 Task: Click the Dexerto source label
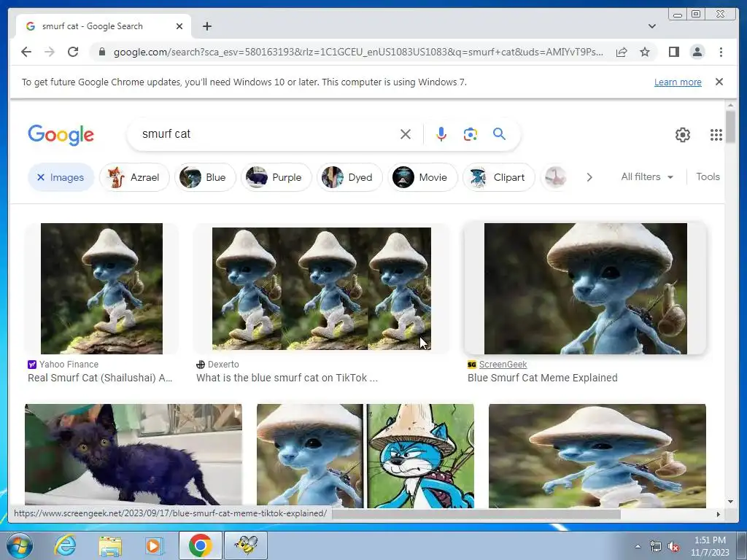pos(223,365)
